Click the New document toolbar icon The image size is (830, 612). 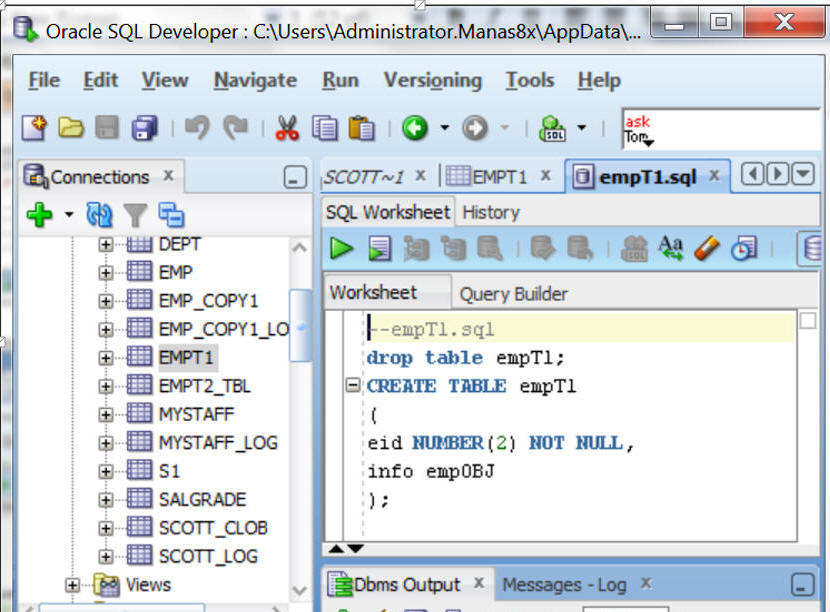pos(34,128)
